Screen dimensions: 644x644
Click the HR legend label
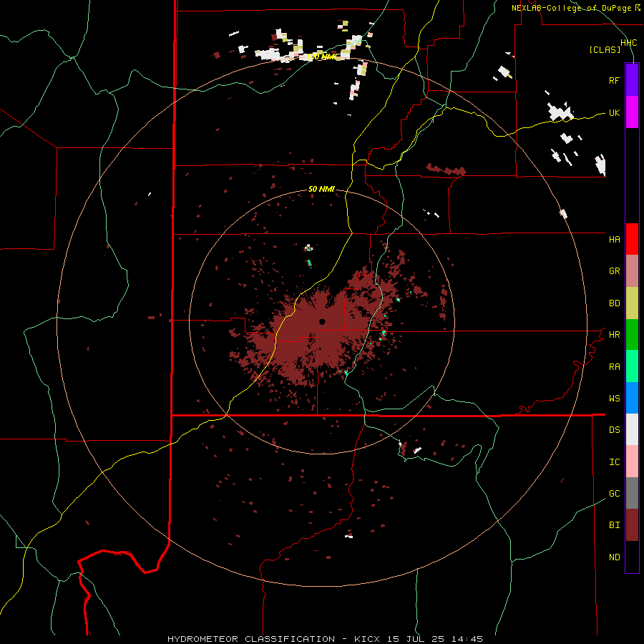click(614, 335)
